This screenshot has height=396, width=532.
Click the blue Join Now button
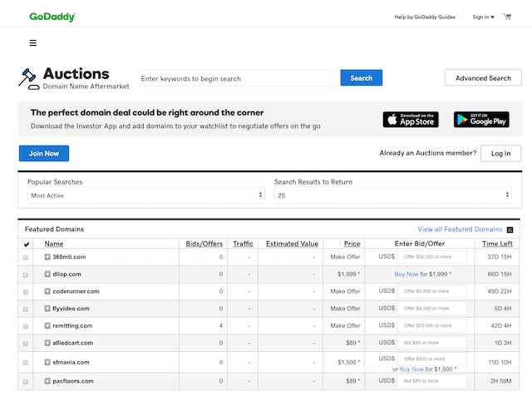(44, 153)
